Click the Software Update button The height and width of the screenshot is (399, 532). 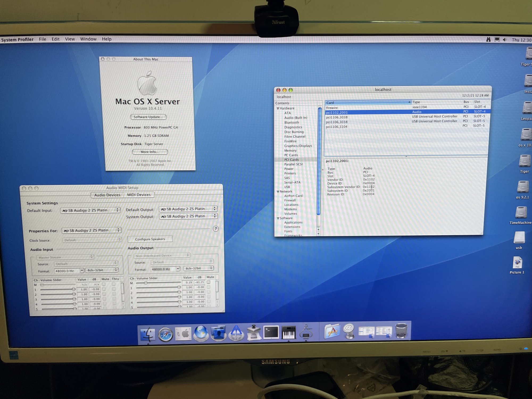click(x=148, y=117)
